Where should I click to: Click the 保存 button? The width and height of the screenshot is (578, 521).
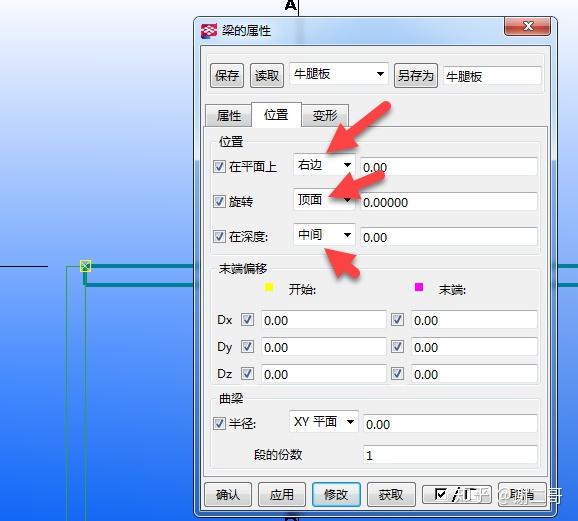point(227,76)
